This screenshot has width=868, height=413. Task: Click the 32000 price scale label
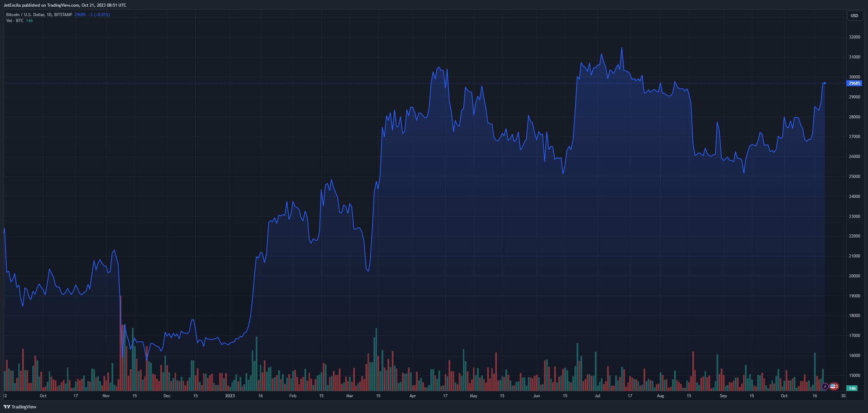pyautogui.click(x=854, y=37)
